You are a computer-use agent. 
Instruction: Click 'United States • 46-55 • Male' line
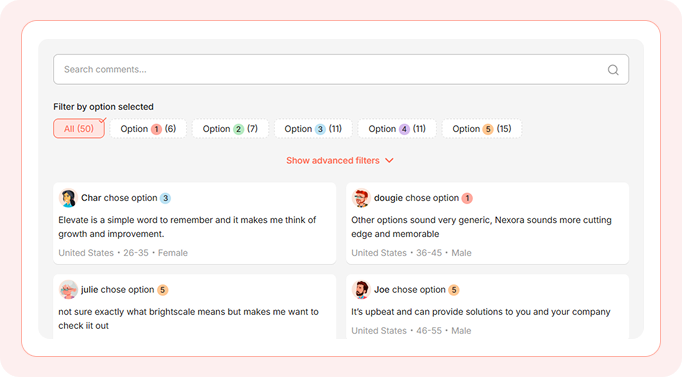[411, 330]
